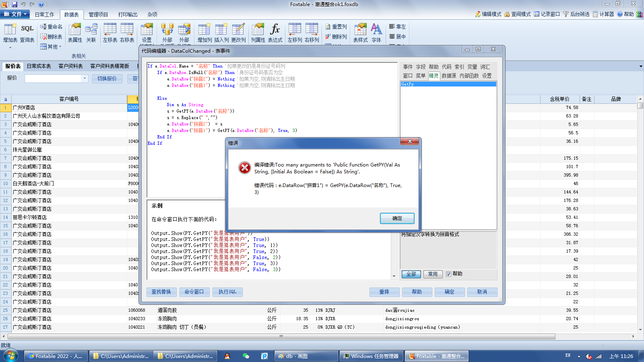Viewport: 644px width, 362px height.
Task: Click the 报价 input field
Action: pyautogui.click(x=53, y=79)
